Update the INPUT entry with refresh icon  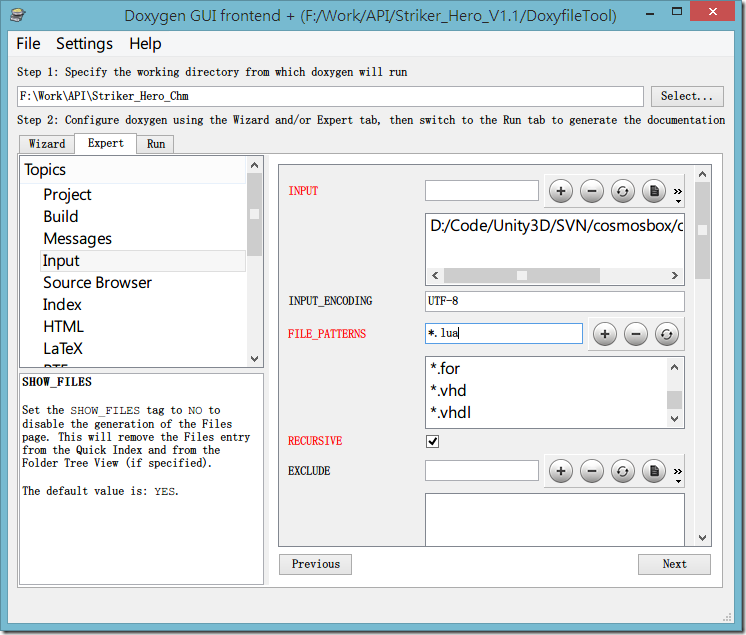[x=623, y=191]
